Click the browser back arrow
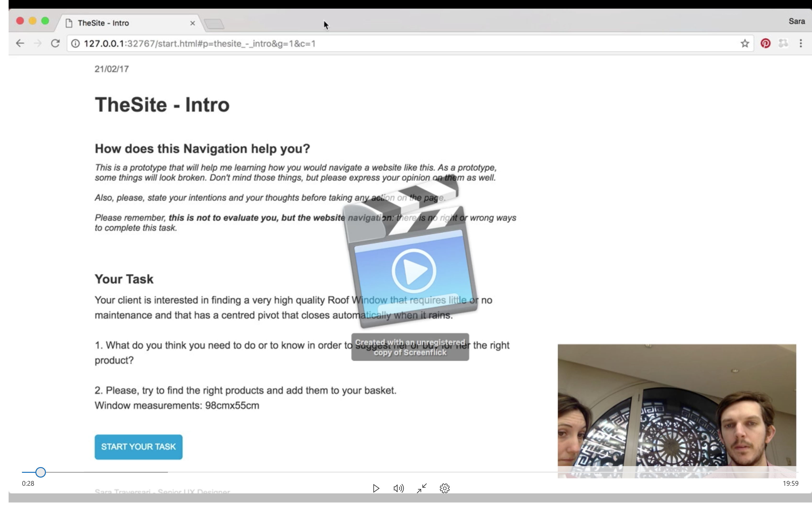Screen dimensions: 812x513 click(20, 43)
